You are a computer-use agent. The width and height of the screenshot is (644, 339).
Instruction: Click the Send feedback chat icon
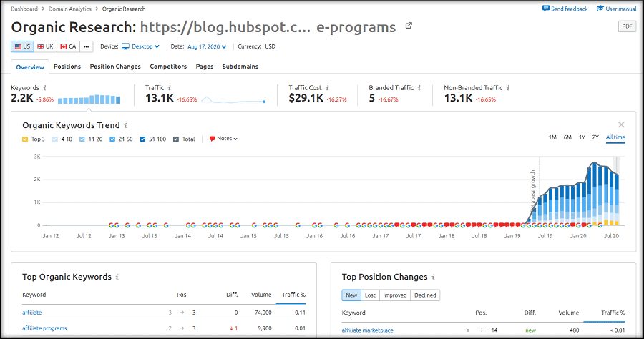(x=546, y=9)
